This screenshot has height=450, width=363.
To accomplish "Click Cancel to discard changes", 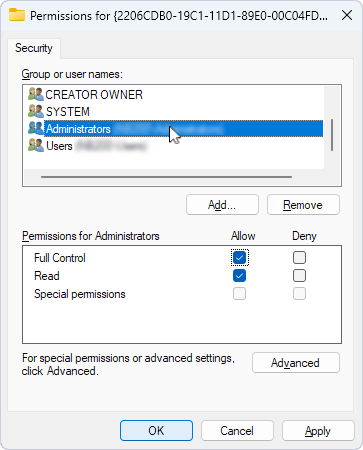I will 237,431.
